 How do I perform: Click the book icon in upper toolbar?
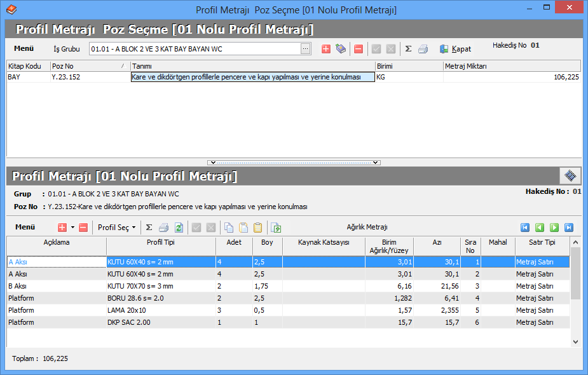(341, 49)
